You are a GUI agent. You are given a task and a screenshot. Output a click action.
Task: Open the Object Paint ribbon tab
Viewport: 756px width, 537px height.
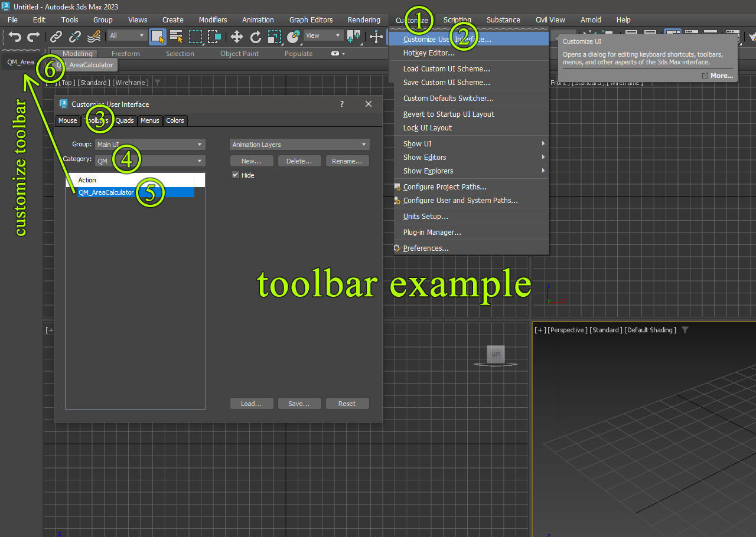pyautogui.click(x=240, y=54)
